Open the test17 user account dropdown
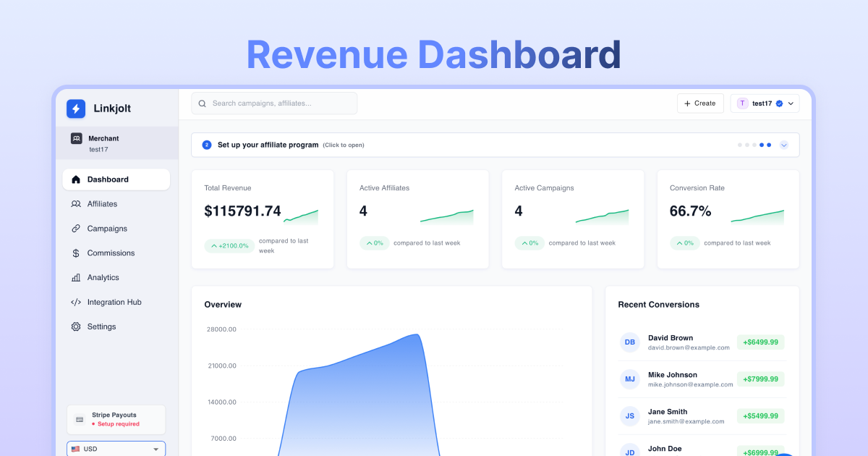Image resolution: width=868 pixels, height=456 pixels. click(x=765, y=104)
